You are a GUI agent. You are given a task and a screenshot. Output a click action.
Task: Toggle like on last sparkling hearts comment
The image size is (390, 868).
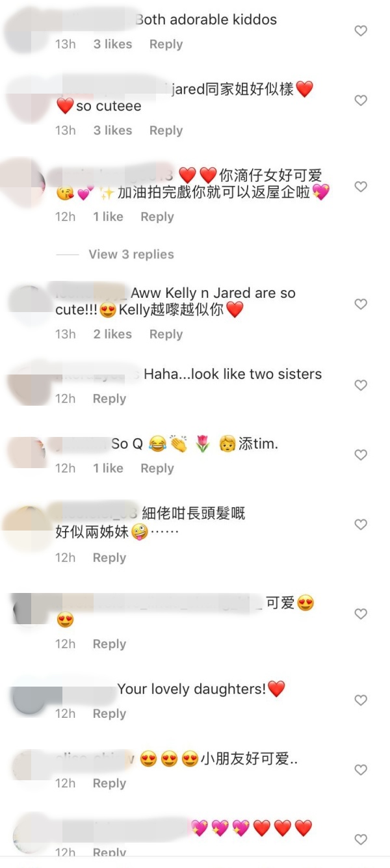[361, 839]
